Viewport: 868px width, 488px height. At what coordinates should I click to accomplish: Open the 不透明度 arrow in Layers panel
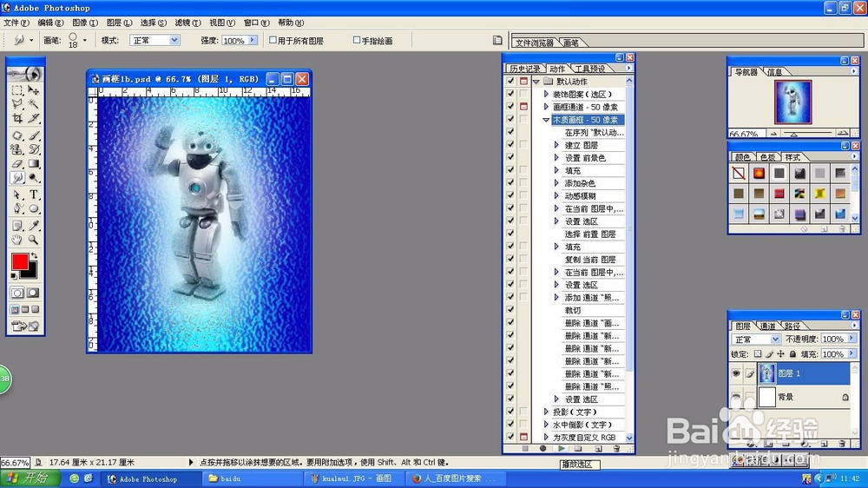(x=852, y=339)
